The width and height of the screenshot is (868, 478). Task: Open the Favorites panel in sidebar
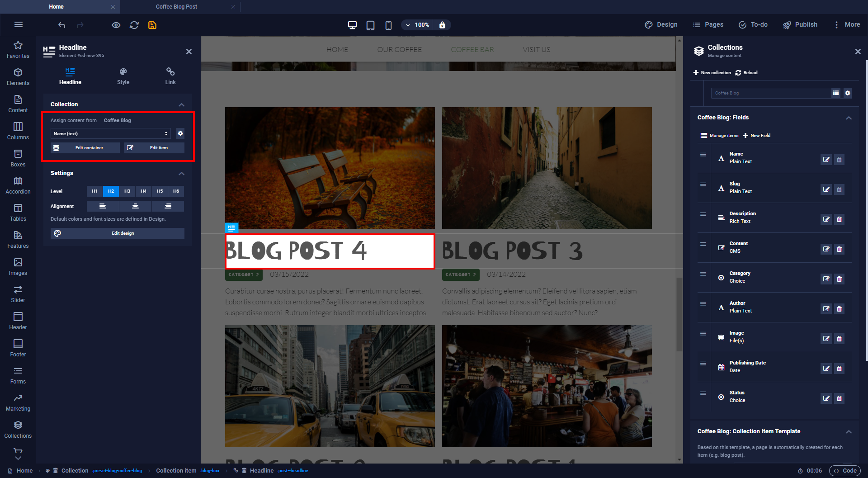pos(18,49)
